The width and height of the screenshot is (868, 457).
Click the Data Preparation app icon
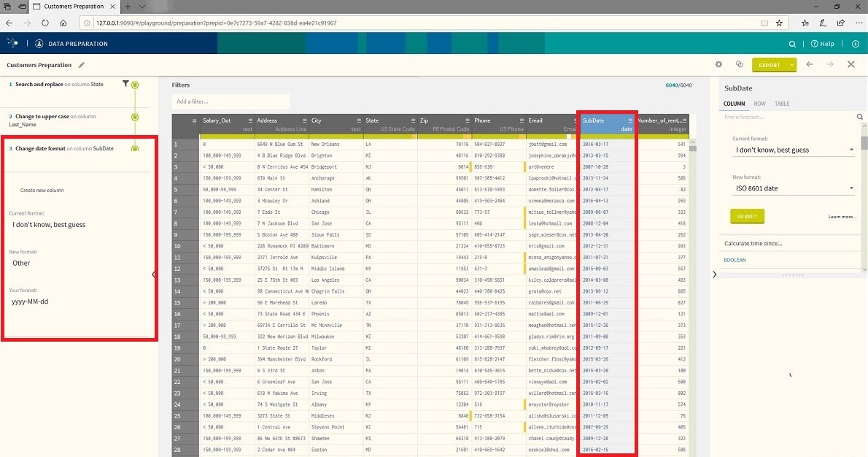[39, 44]
